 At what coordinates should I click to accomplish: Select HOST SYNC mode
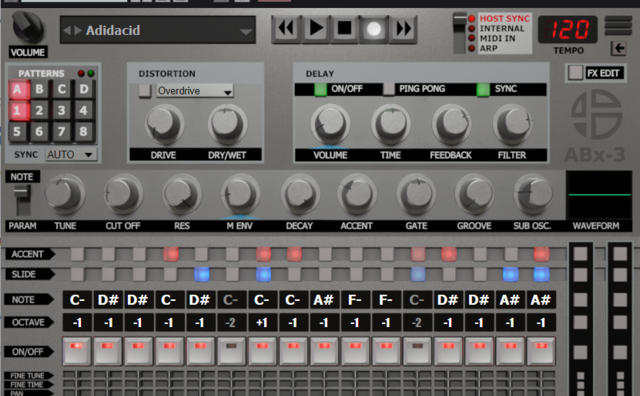point(504,19)
